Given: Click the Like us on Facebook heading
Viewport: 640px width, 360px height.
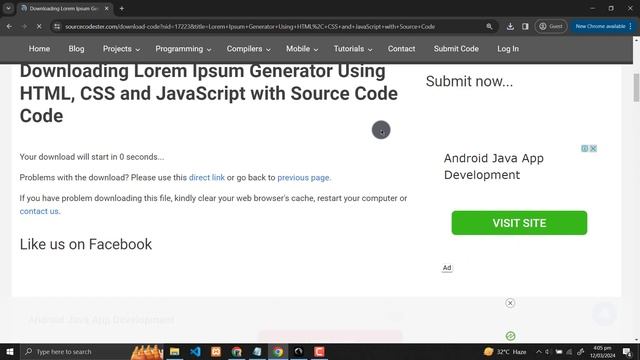Looking at the screenshot, I should tap(86, 244).
